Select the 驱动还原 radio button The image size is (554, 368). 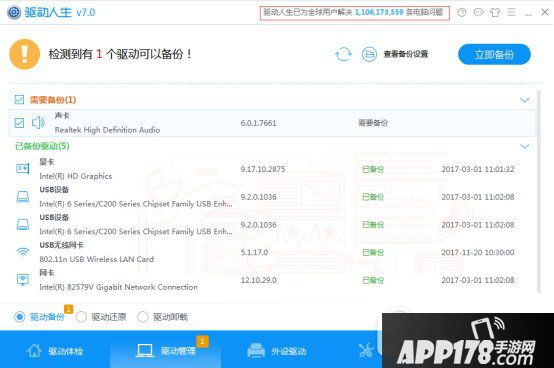pyautogui.click(x=81, y=317)
